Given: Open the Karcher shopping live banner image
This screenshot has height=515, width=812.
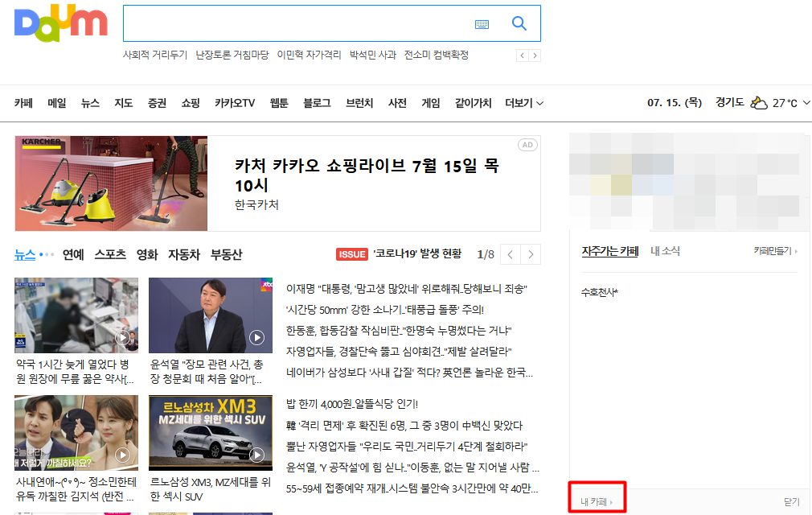Looking at the screenshot, I should pos(111,183).
